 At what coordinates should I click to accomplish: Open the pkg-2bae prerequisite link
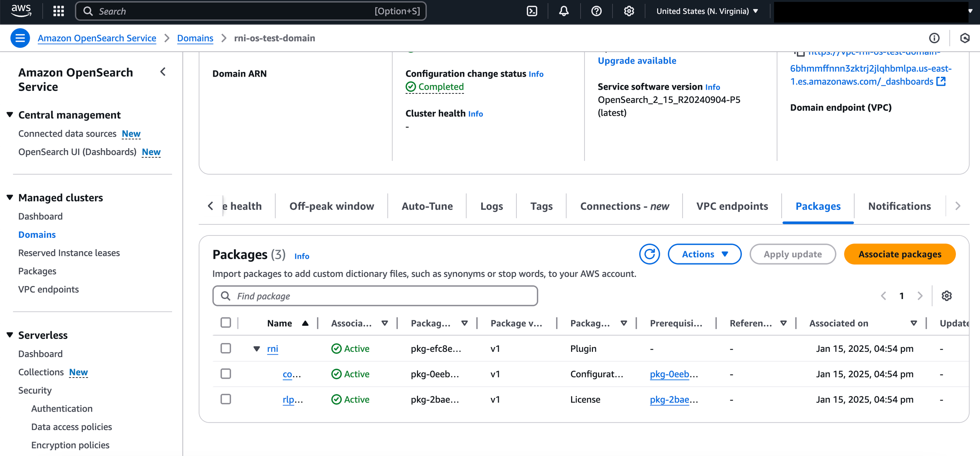tap(674, 399)
